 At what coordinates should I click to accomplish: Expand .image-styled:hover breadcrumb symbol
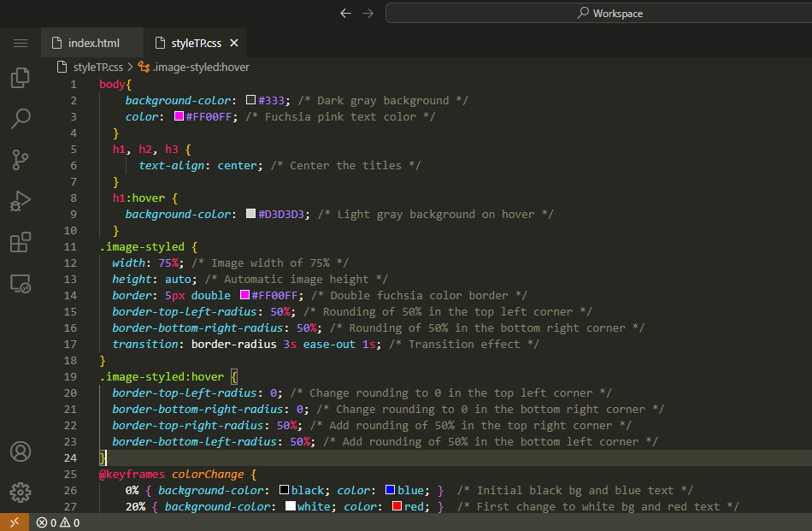click(200, 67)
